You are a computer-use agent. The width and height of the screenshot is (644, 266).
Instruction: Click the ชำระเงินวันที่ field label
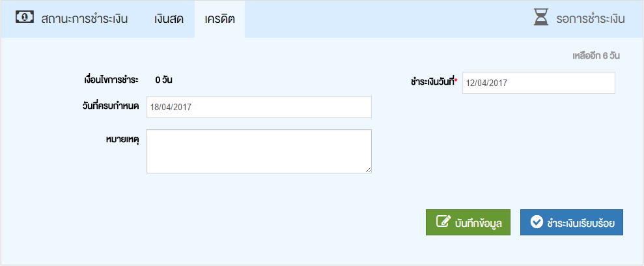pyautogui.click(x=434, y=82)
